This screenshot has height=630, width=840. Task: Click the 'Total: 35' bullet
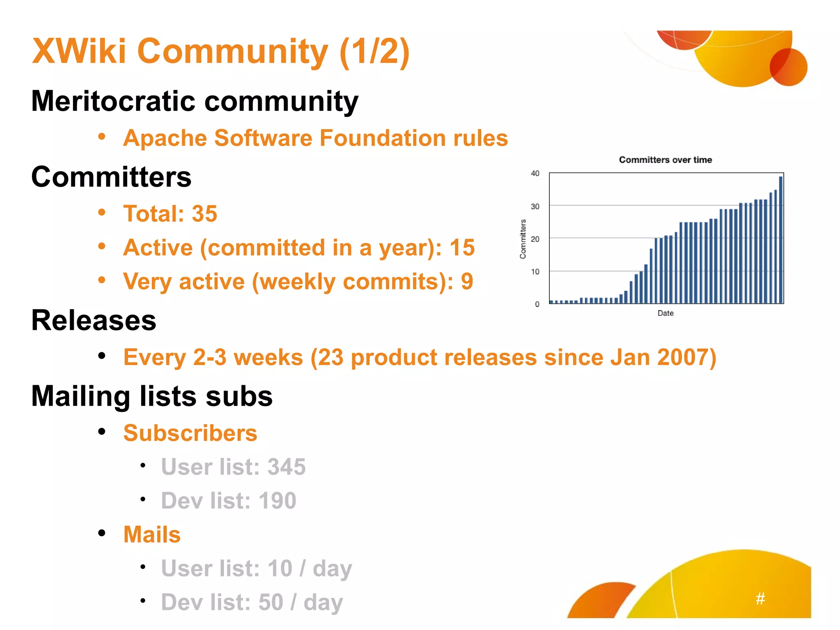tap(170, 214)
